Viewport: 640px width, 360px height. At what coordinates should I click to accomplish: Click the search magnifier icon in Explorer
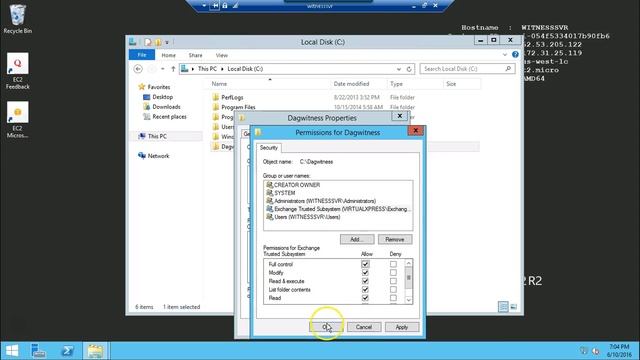(x=508, y=69)
